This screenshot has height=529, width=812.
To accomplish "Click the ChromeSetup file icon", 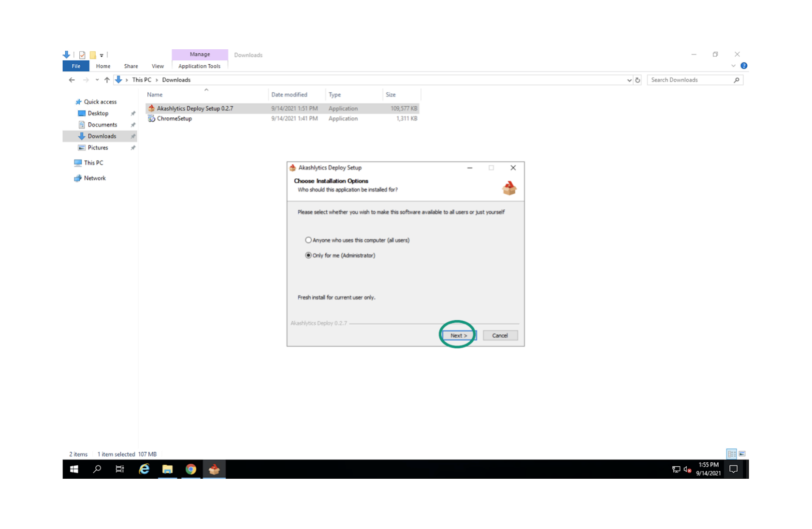I will (151, 119).
